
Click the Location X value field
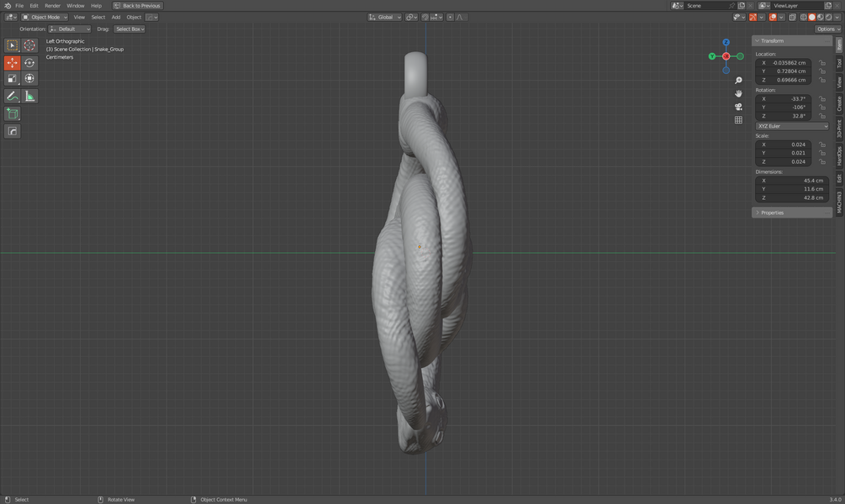pyautogui.click(x=783, y=63)
